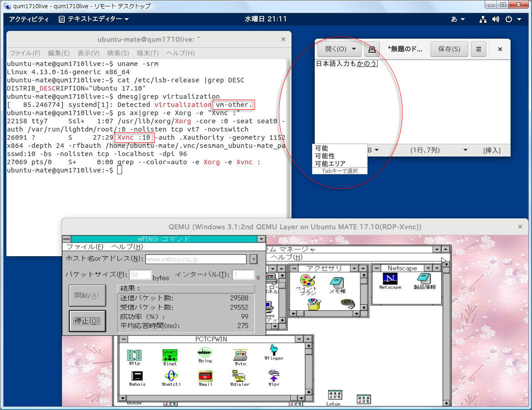Screen dimensions: 532x410
Task: Open the 端末(T) menu in the terminal
Action: point(148,53)
